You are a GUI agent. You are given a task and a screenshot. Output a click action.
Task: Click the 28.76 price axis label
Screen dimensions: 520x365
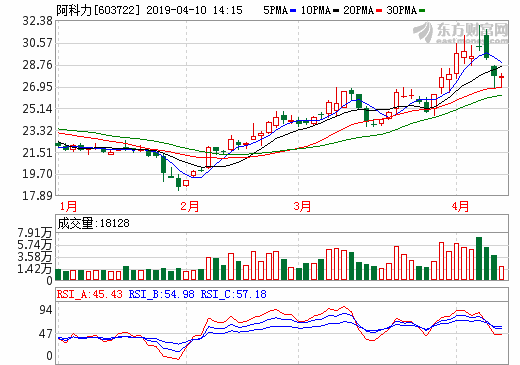pyautogui.click(x=38, y=65)
